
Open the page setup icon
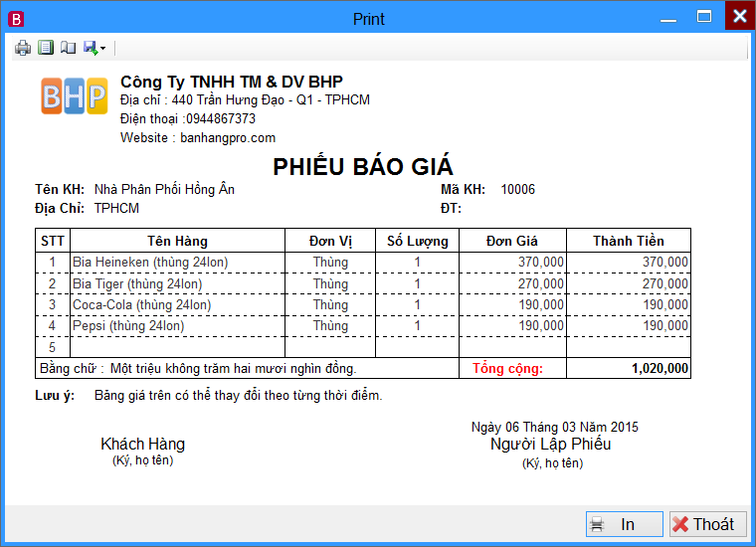point(68,47)
